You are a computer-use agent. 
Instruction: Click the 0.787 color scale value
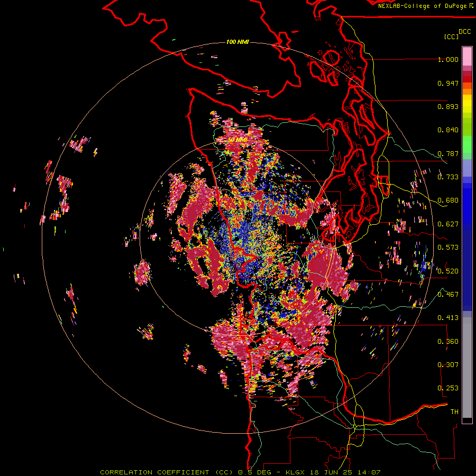[448, 153]
